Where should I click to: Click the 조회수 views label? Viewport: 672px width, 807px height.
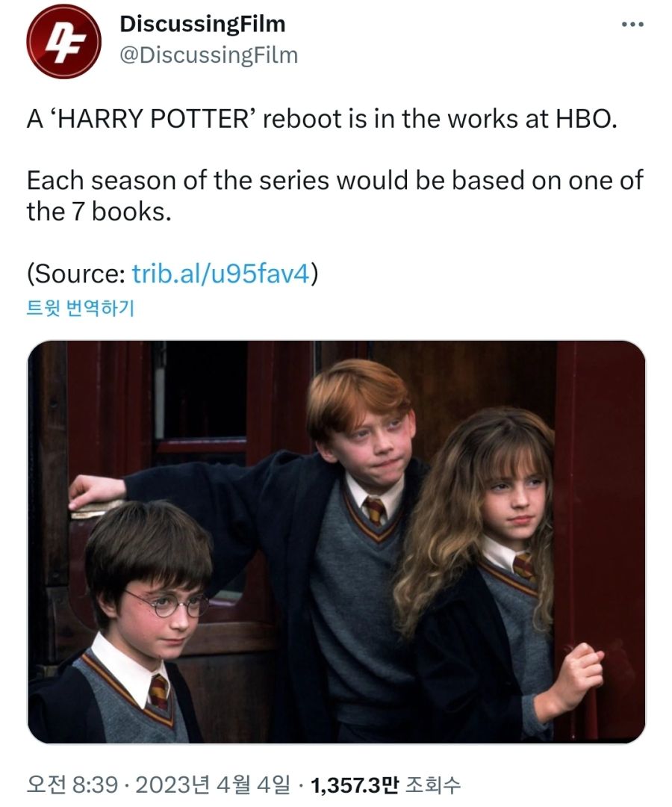(433, 785)
